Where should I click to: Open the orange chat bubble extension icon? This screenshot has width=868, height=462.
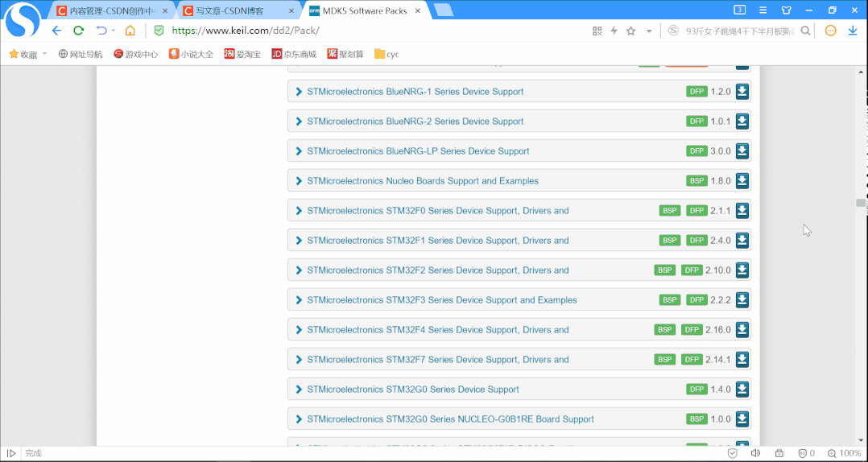830,31
